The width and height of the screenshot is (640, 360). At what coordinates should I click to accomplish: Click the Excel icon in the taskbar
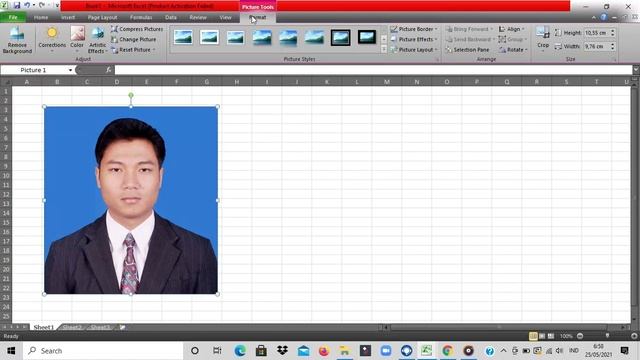(x=427, y=351)
